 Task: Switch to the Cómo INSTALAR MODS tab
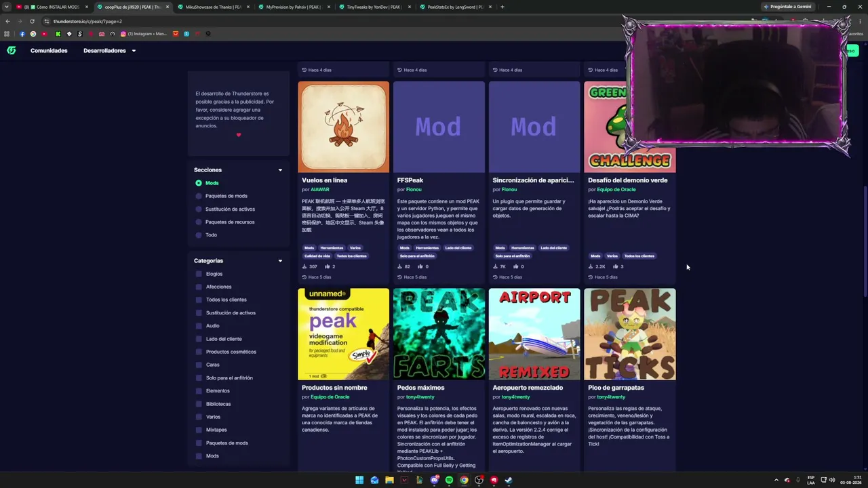click(x=53, y=7)
